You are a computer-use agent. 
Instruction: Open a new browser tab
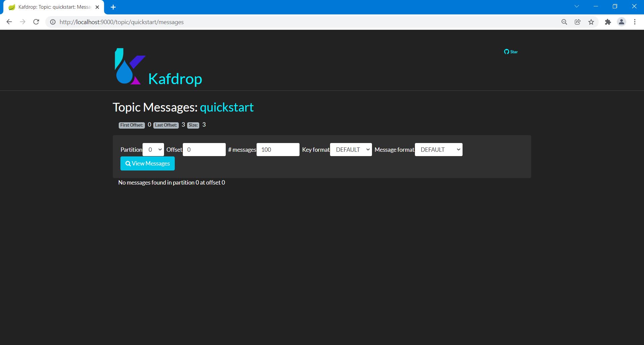click(113, 7)
